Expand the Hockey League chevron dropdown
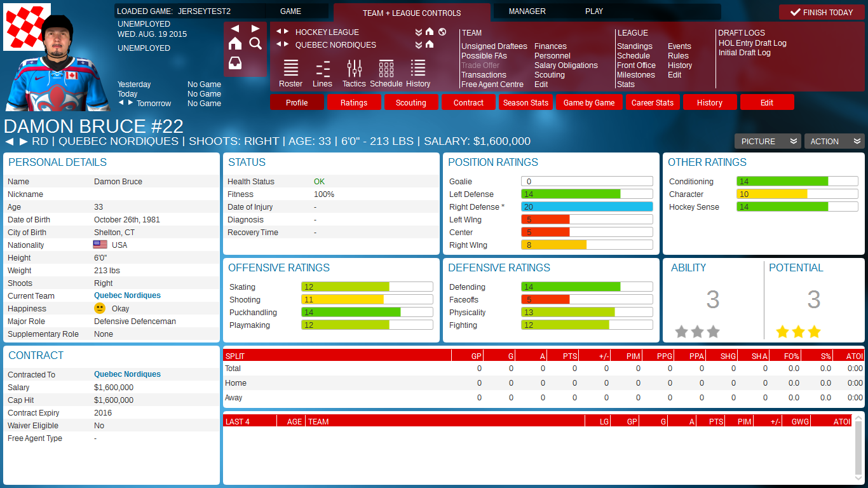The image size is (868, 488). click(418, 32)
